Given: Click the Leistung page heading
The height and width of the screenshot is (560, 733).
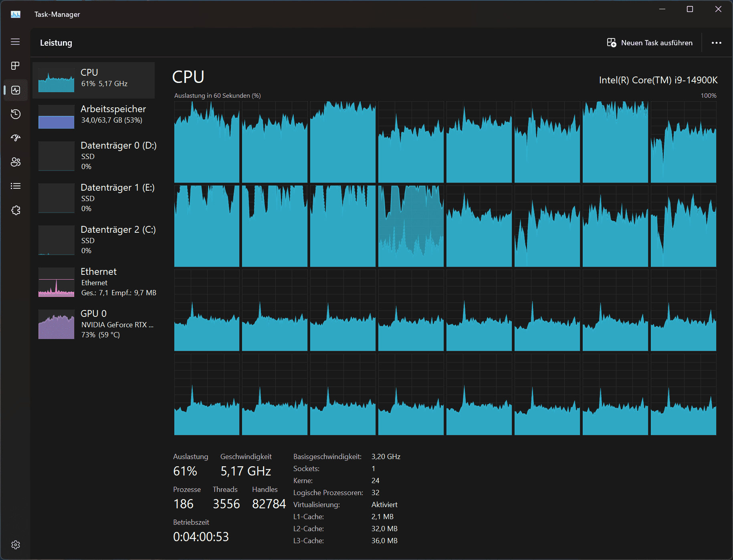Looking at the screenshot, I should pyautogui.click(x=56, y=43).
